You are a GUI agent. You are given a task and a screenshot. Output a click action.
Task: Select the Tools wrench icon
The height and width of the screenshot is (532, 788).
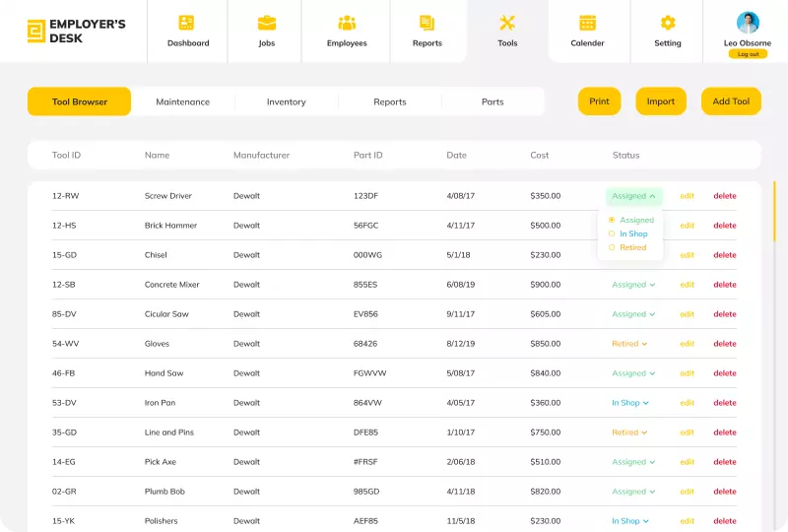507,23
